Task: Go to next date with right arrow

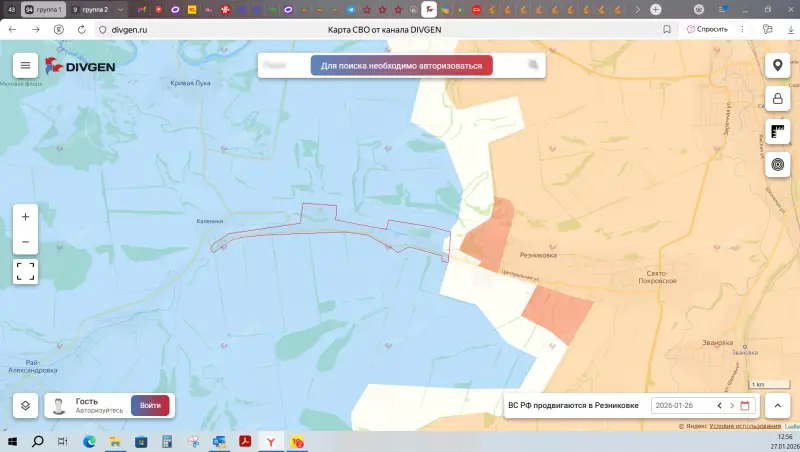Action: click(x=732, y=405)
